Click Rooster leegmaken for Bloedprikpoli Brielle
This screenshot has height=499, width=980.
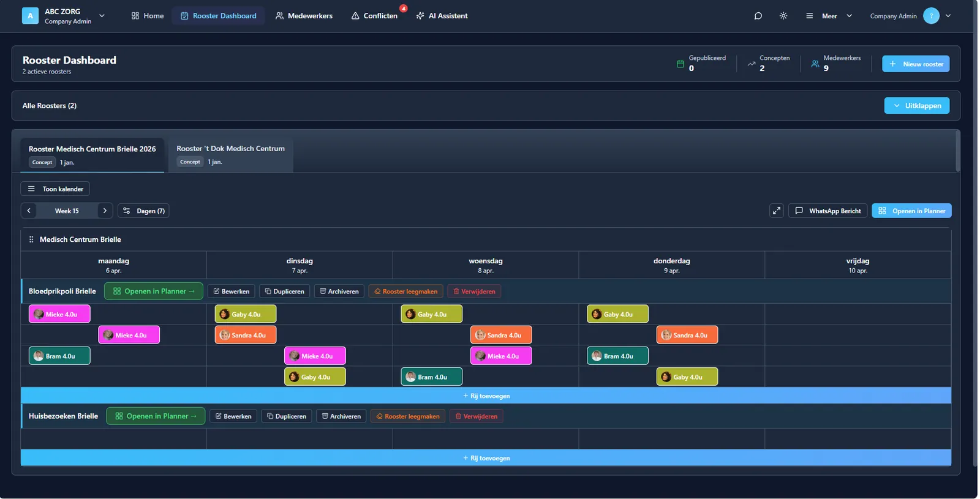(405, 291)
